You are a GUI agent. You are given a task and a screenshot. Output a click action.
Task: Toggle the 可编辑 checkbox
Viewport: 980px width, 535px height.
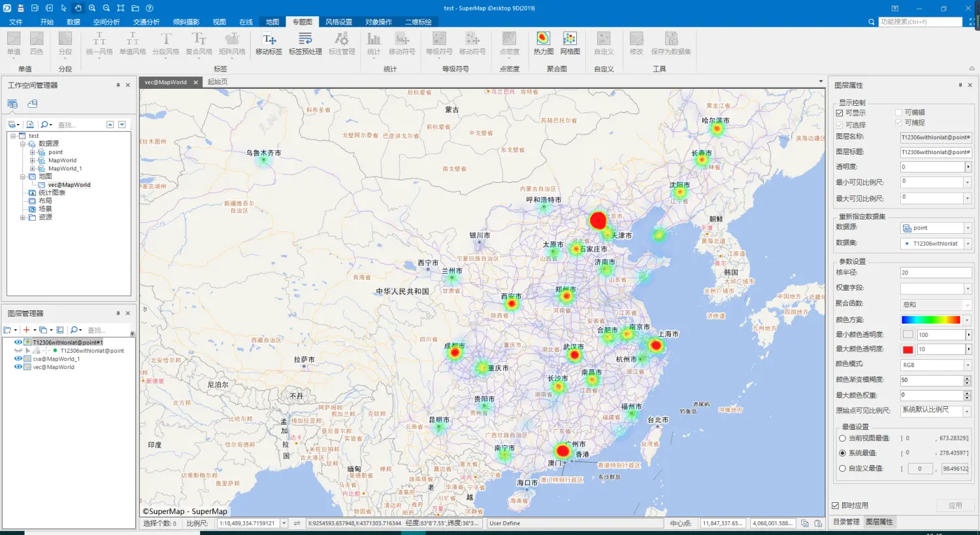pos(898,112)
